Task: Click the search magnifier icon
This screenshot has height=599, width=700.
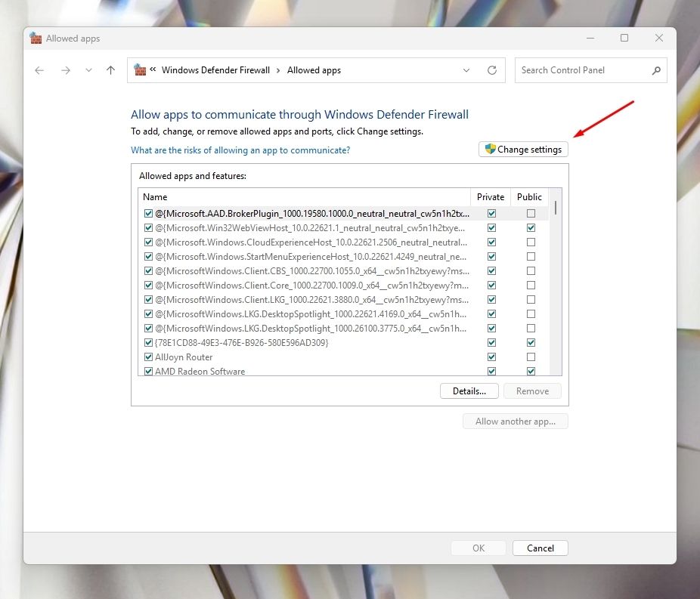Action: pos(655,70)
